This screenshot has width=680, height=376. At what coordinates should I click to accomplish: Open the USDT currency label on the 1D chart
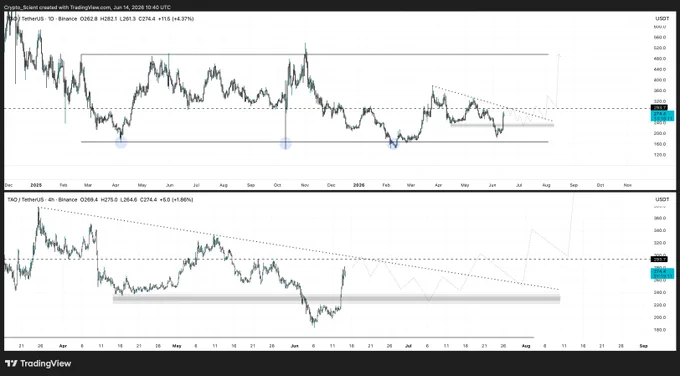[662, 19]
